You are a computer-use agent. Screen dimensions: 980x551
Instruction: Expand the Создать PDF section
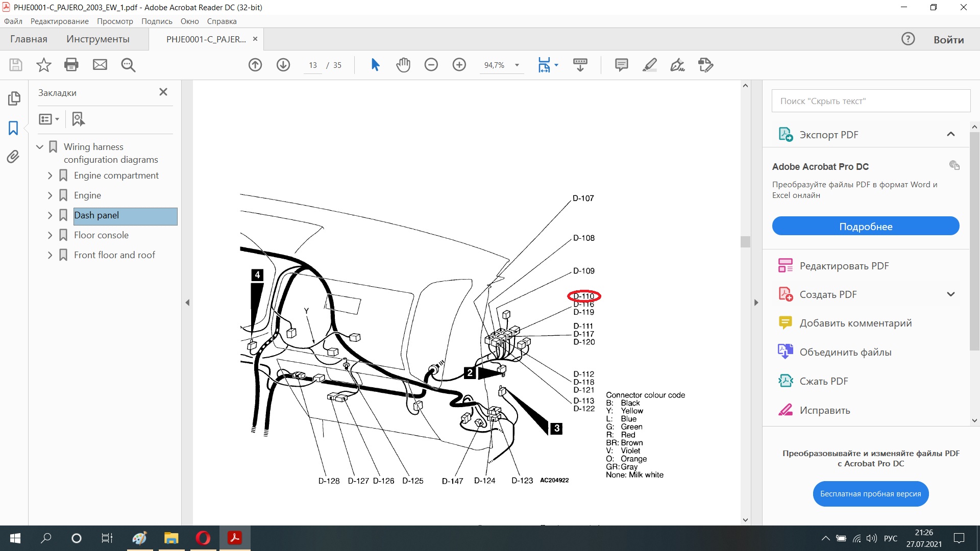pyautogui.click(x=950, y=294)
